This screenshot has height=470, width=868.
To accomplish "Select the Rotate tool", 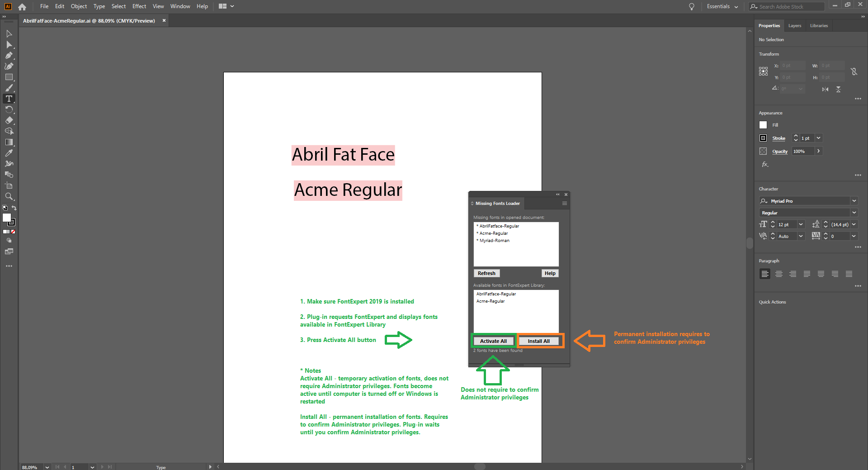I will click(9, 109).
